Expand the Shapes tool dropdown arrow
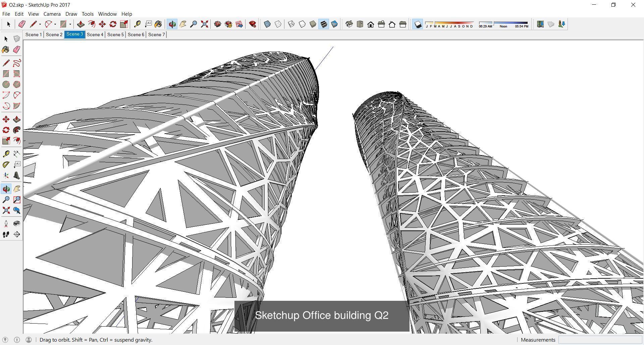The width and height of the screenshot is (644, 345). [70, 24]
